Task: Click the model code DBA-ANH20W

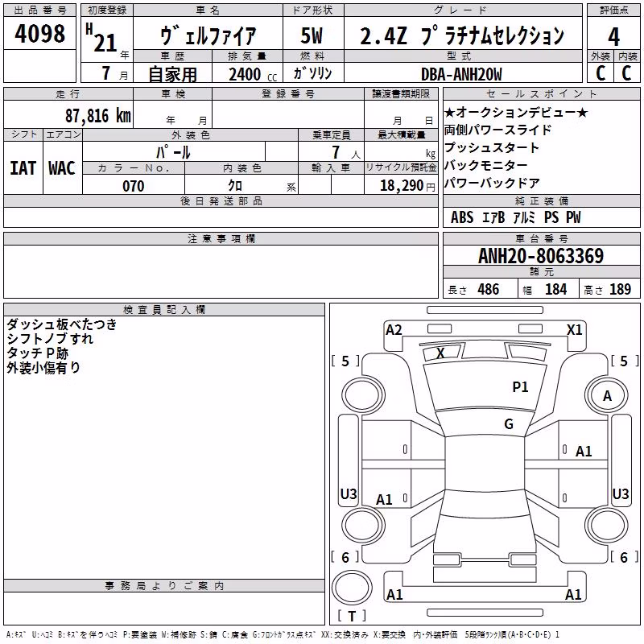Action: coord(461,74)
